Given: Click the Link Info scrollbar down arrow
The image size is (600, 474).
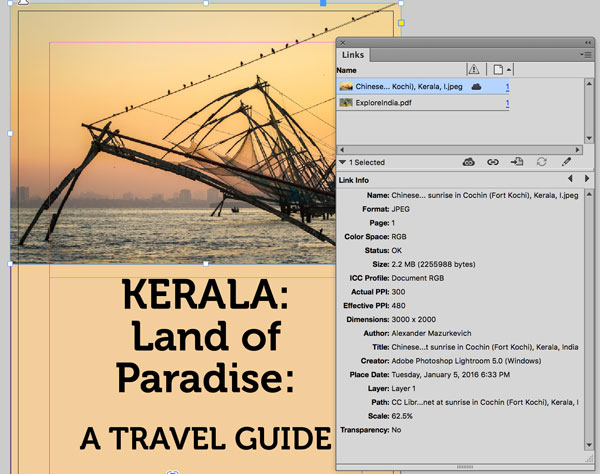Looking at the screenshot, I should tap(589, 445).
